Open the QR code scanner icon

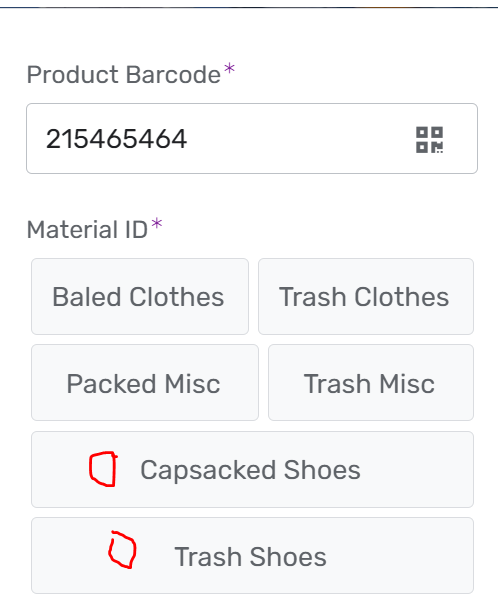point(429,140)
